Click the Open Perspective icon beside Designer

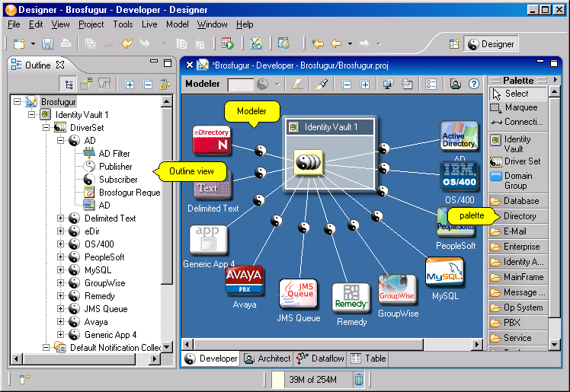coord(454,44)
